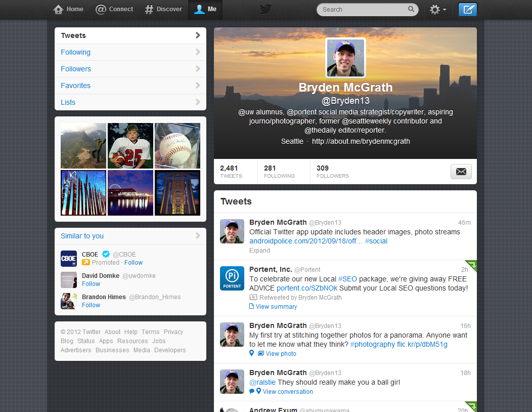Click the baseball photo thumbnail
The image size is (532, 412).
pyautogui.click(x=177, y=145)
